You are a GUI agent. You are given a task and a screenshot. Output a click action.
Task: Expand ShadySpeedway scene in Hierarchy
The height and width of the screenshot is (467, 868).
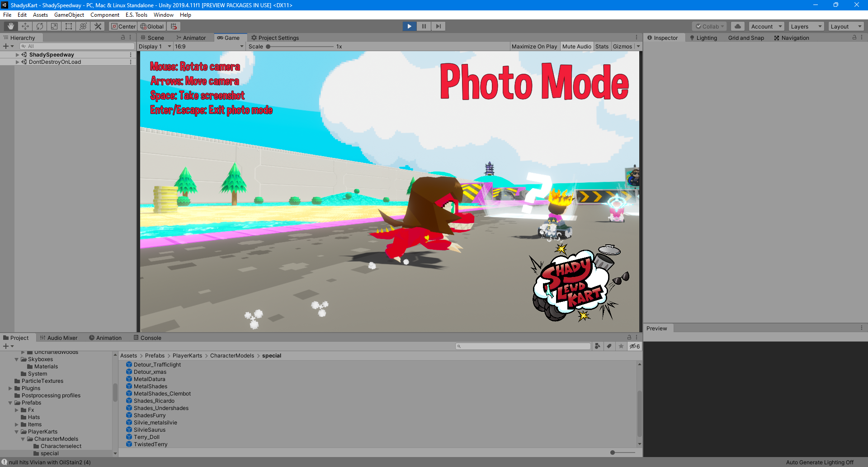coord(18,55)
